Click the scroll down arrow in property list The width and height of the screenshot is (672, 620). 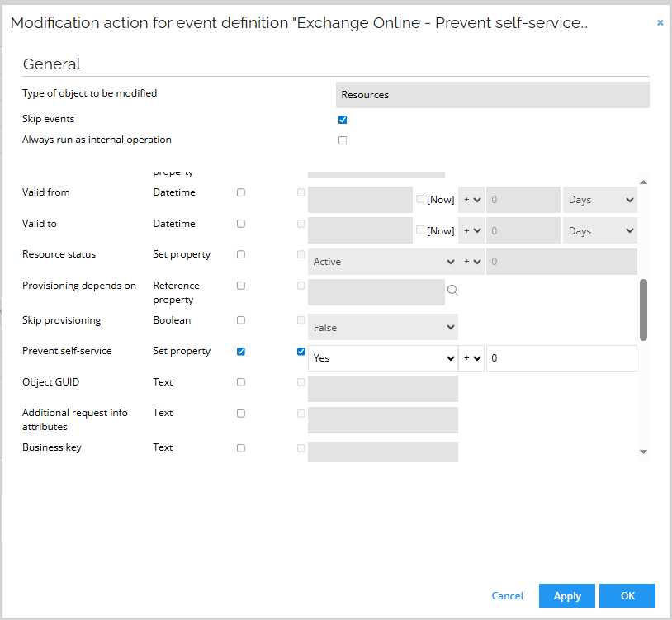[643, 452]
